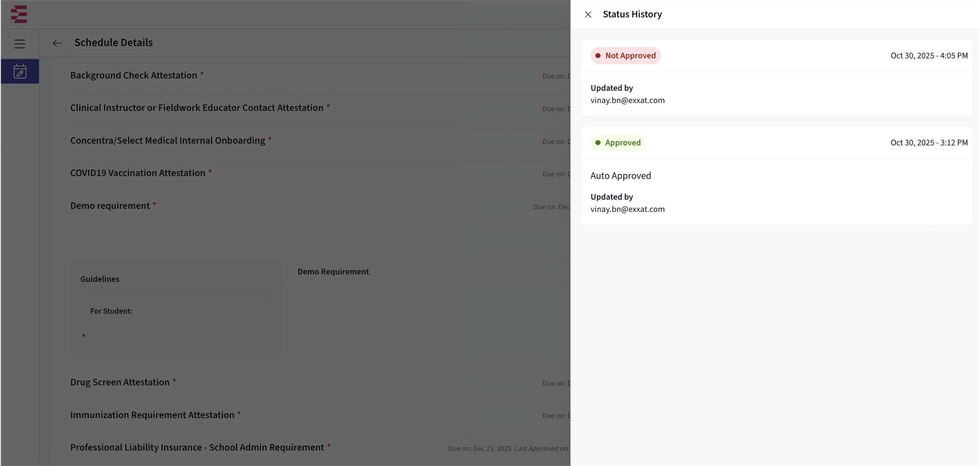Screen dimensions: 980x466
Task: Go back using the arrow icon
Action: coord(57,43)
